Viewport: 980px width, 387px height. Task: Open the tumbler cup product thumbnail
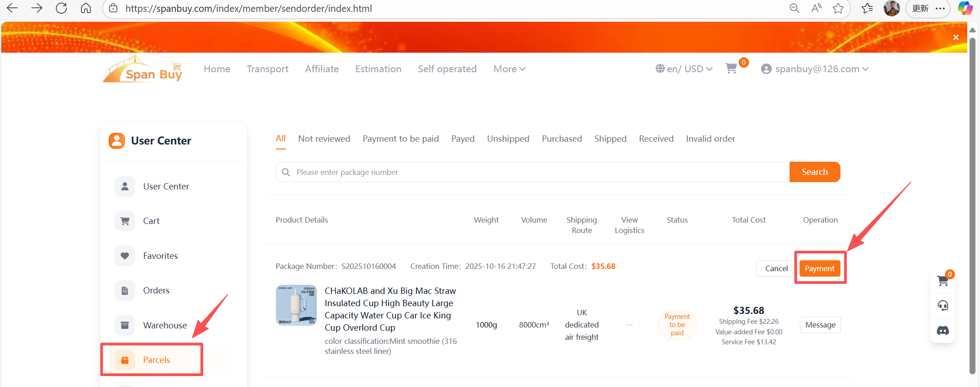296,305
